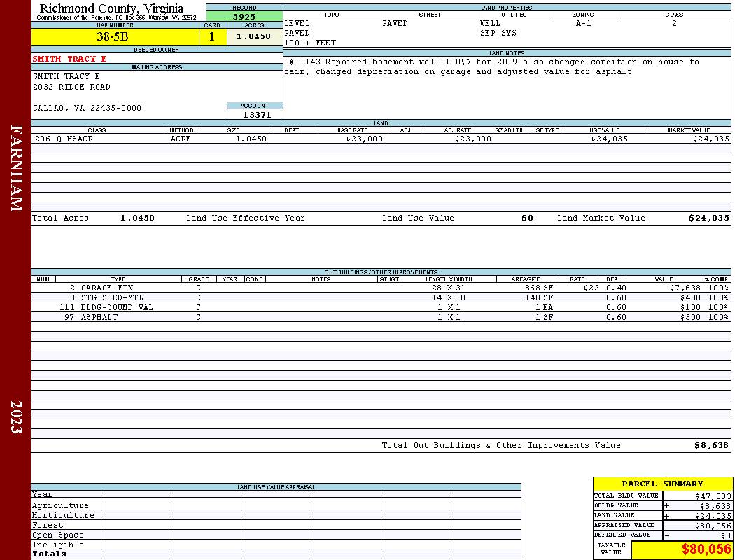This screenshot has width=735, height=560.
Task: Select land class 206 Q HSACR
Action: point(64,139)
